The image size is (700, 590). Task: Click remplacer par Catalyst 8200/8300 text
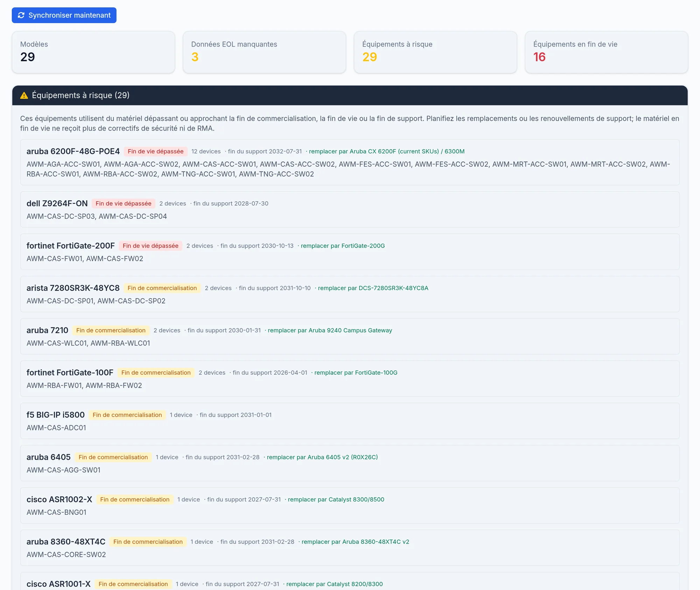coord(335,584)
